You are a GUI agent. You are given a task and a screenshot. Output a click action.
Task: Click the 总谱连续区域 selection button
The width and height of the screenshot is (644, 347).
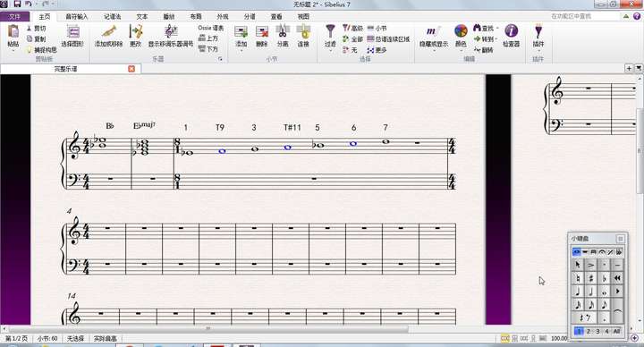pos(388,39)
